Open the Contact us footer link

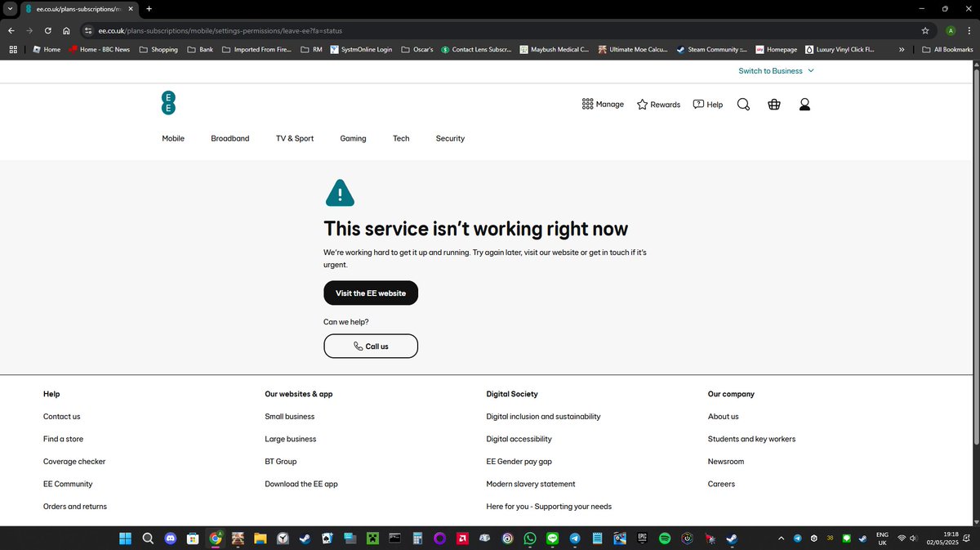(62, 416)
